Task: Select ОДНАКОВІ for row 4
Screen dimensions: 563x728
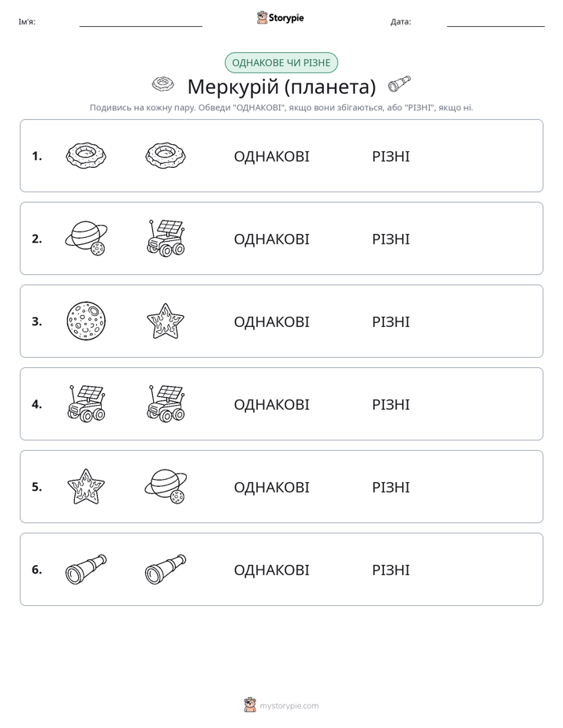Action: 271,404
